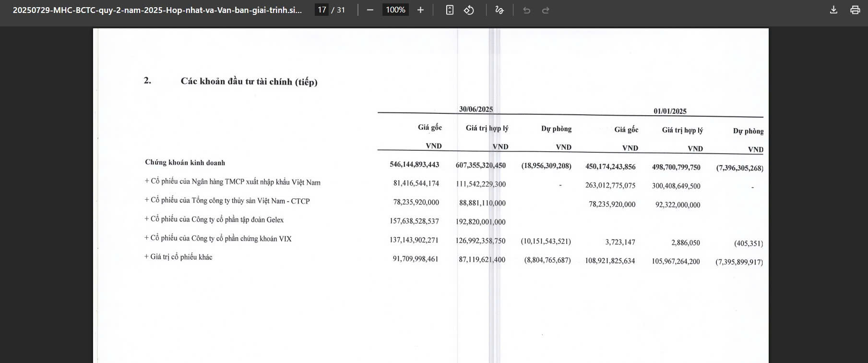Select the value 137,143,902,271
The height and width of the screenshot is (363, 868).
tap(414, 240)
